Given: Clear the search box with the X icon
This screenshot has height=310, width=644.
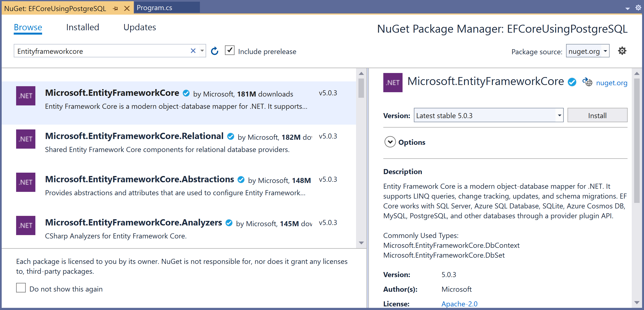Looking at the screenshot, I should coord(193,51).
